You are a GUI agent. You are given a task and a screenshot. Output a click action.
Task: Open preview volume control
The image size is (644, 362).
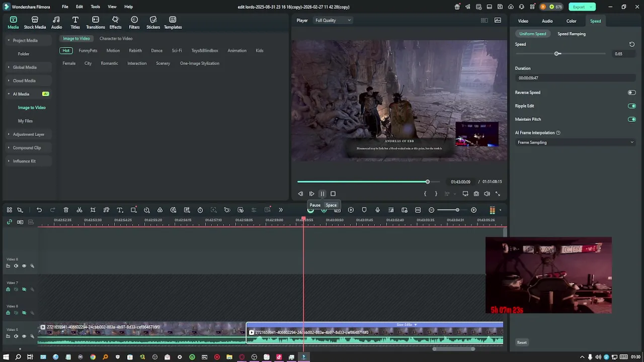click(x=487, y=194)
